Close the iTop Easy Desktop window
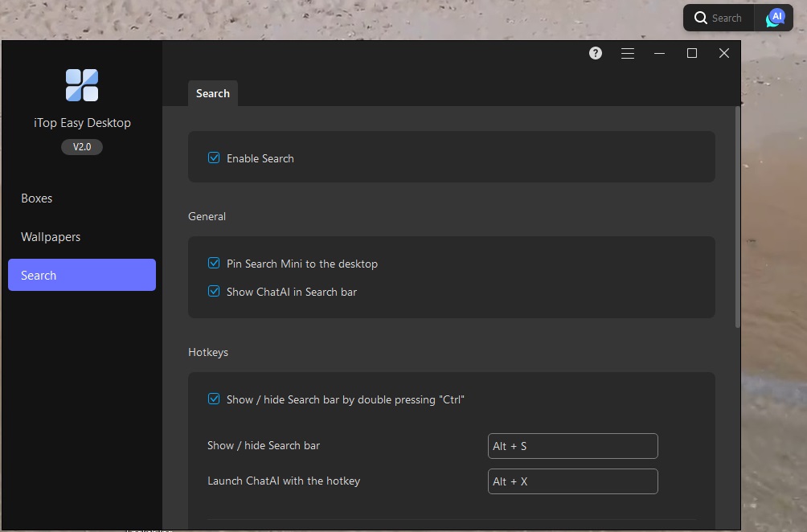This screenshot has height=532, width=807. [723, 53]
